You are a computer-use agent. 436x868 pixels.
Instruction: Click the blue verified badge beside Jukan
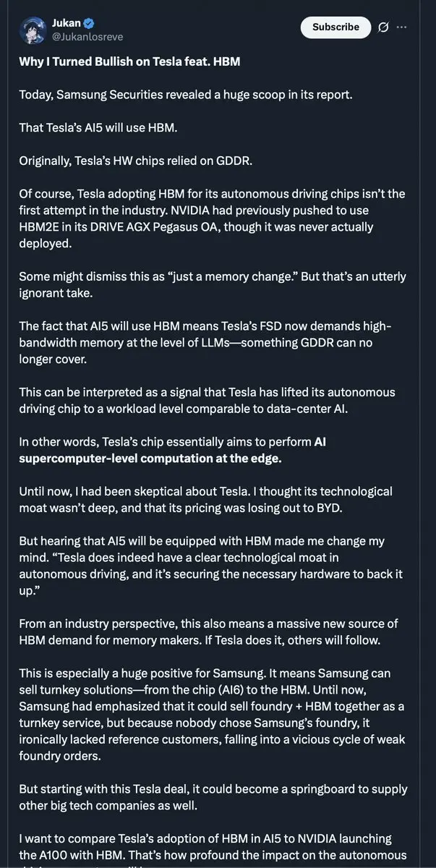tap(89, 22)
